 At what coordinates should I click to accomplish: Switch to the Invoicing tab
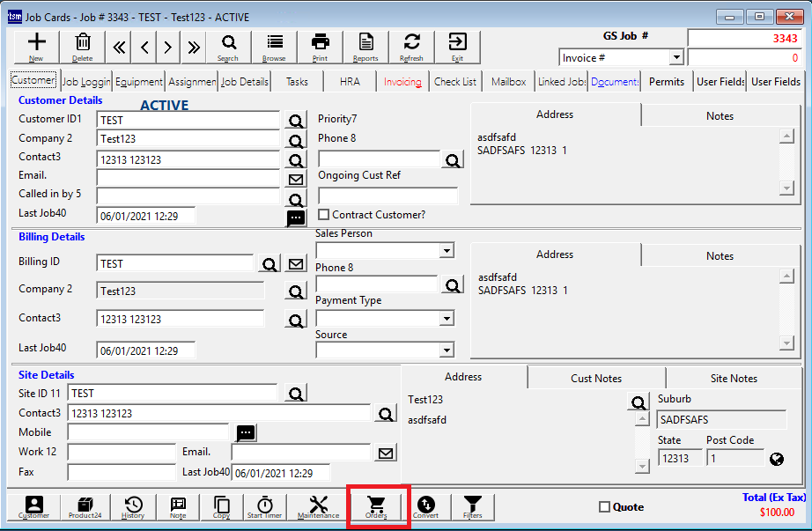click(x=402, y=81)
